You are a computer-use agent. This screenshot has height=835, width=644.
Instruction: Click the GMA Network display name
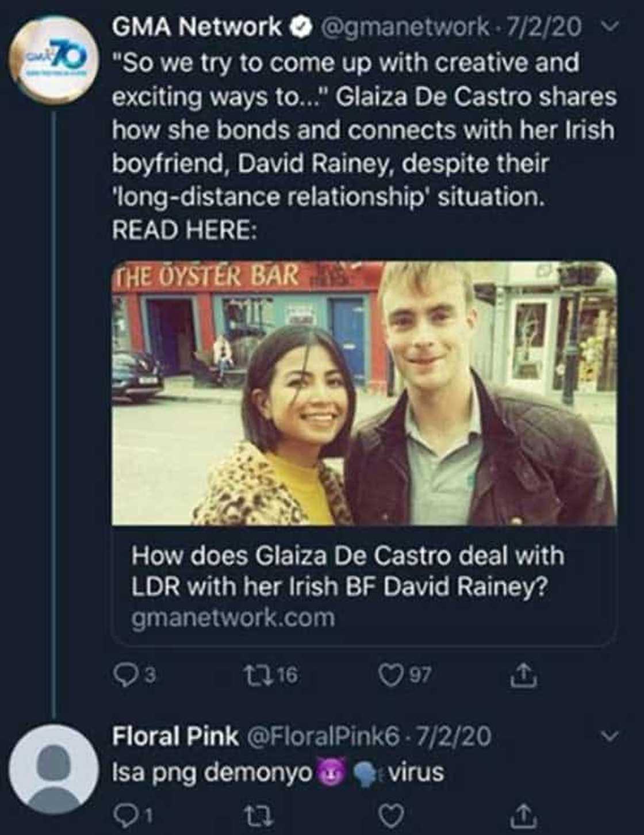point(197,26)
